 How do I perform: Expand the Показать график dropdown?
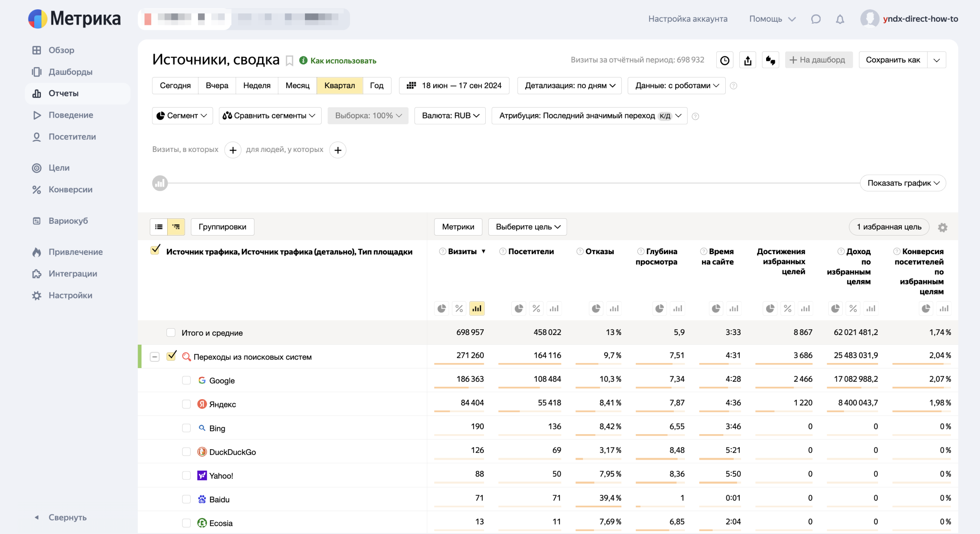(903, 183)
